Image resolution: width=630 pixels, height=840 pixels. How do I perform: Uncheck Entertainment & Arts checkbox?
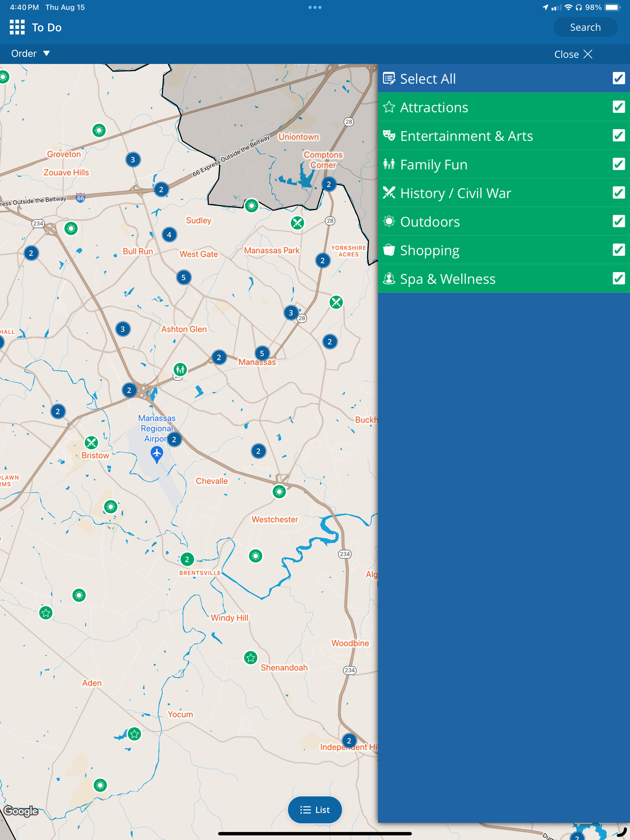(x=619, y=136)
